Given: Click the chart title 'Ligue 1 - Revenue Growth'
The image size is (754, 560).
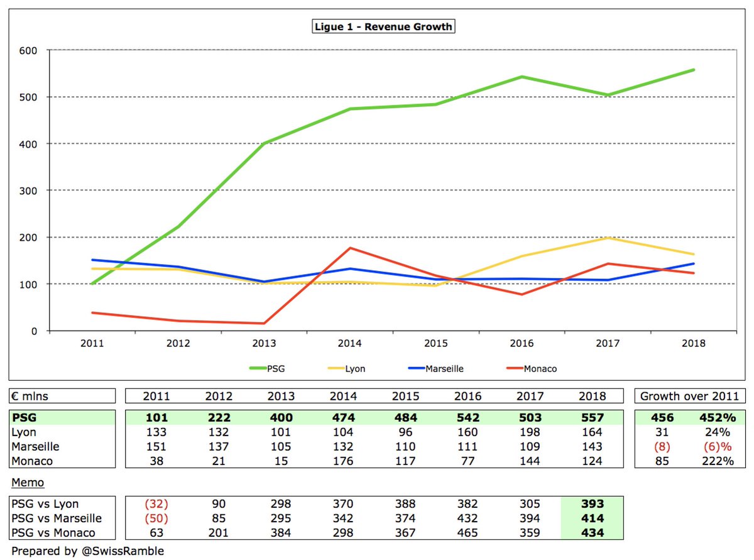Looking at the screenshot, I should click(x=383, y=26).
